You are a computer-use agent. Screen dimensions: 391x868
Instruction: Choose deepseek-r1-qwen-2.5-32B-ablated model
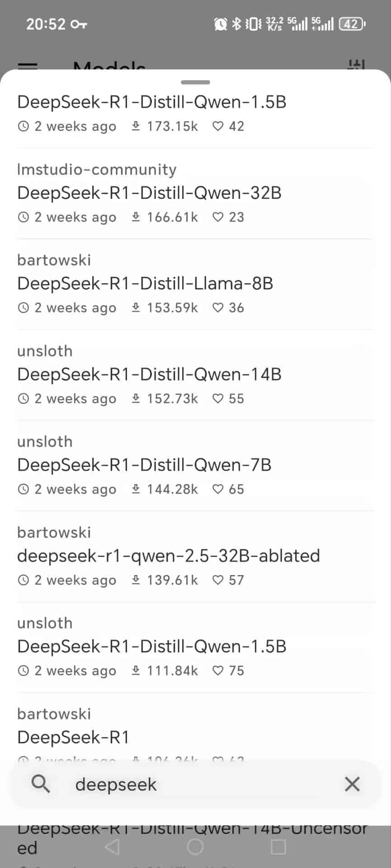[x=168, y=556]
